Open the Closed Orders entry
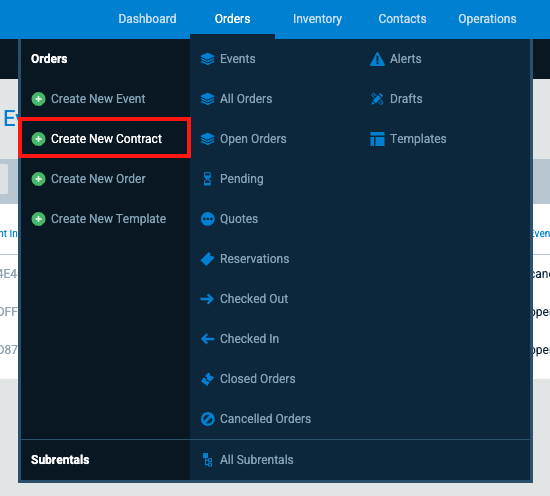This screenshot has height=496, width=550. [257, 379]
